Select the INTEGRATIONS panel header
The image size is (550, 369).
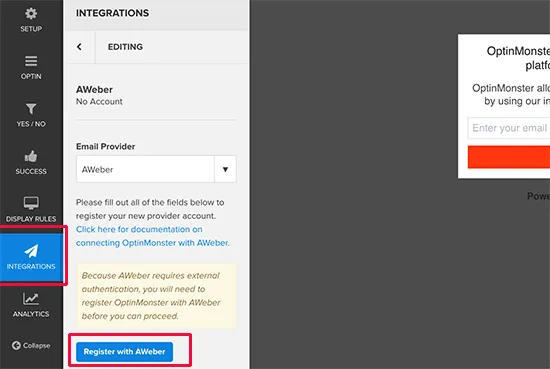click(113, 13)
